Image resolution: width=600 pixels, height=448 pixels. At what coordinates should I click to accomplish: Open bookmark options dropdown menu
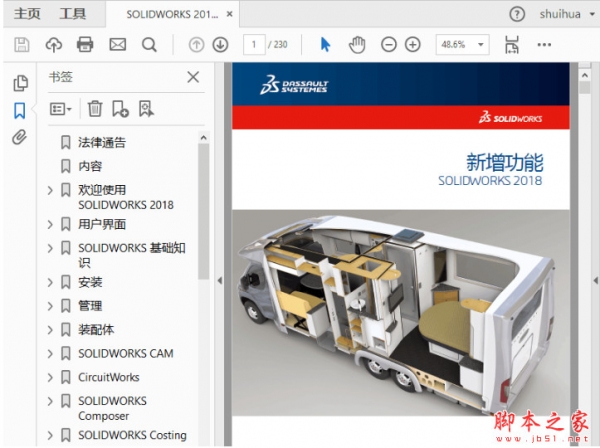point(60,109)
